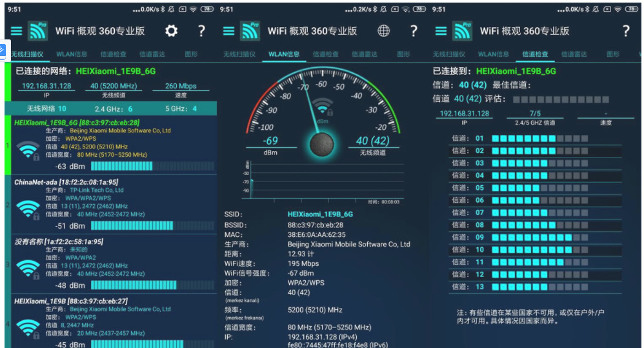
Task: Switch to 信道雷达 tab in first screen
Action: coord(152,54)
